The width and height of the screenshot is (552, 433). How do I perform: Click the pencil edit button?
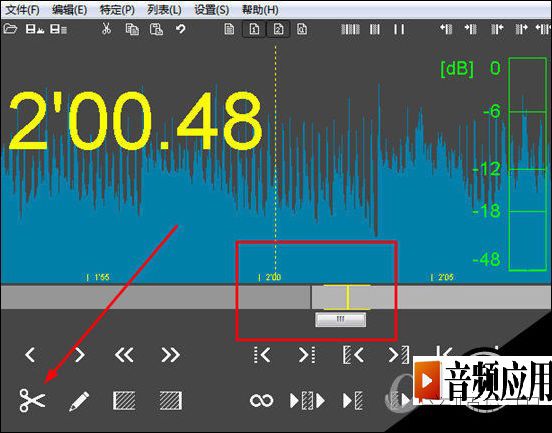(79, 401)
